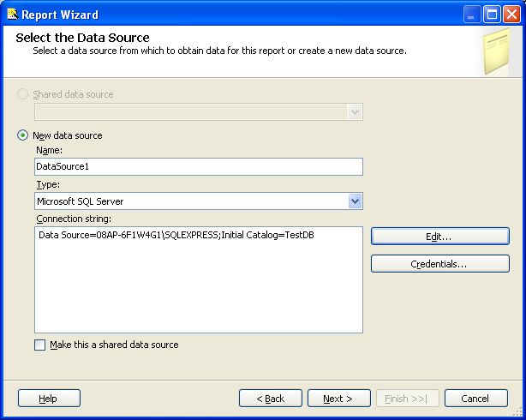Click the Help button
526x420 pixels.
click(49, 399)
